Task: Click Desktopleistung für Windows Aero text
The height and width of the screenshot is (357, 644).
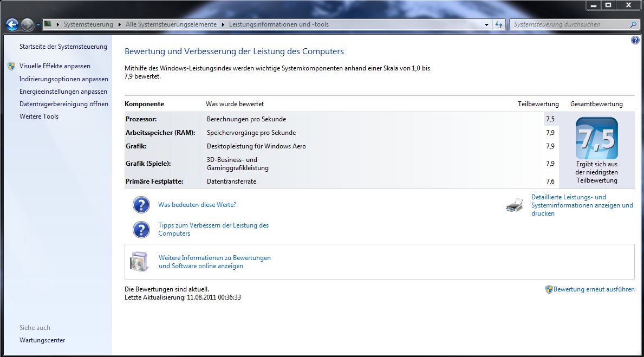Action: (x=256, y=146)
